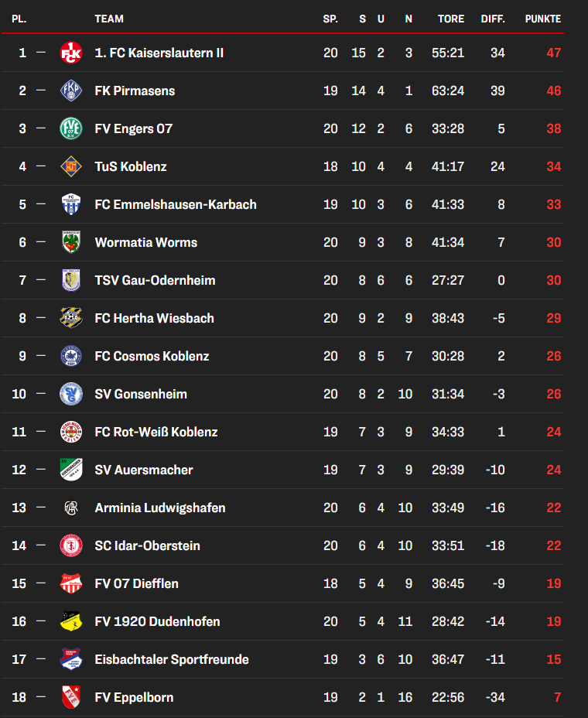
Task: Click the SV Gonsenheim blue logo
Action: point(71,394)
